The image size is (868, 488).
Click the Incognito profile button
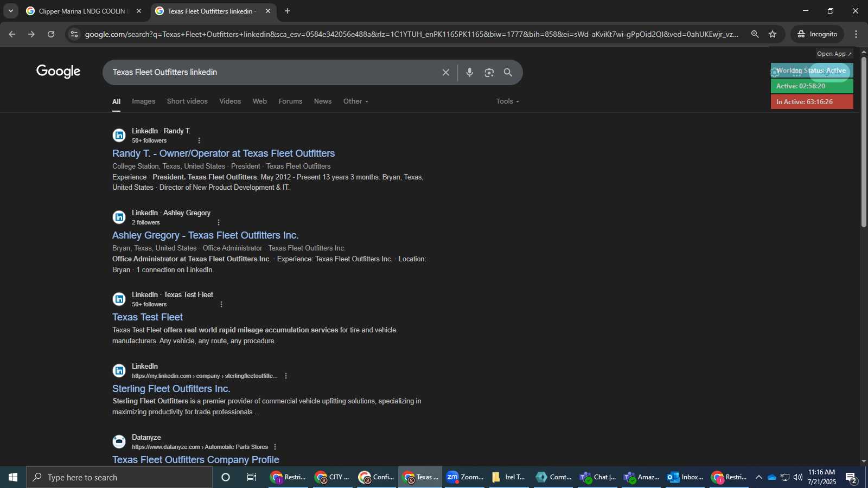point(817,34)
